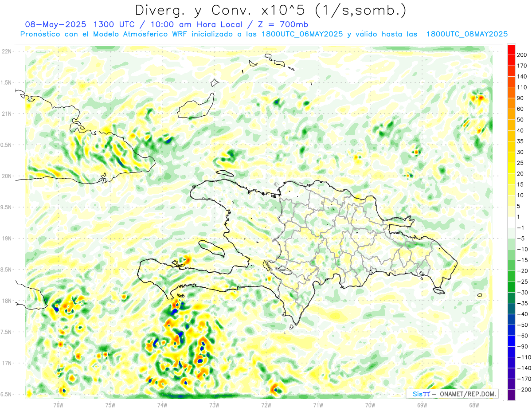Click the 72W longitude label

click(x=266, y=405)
